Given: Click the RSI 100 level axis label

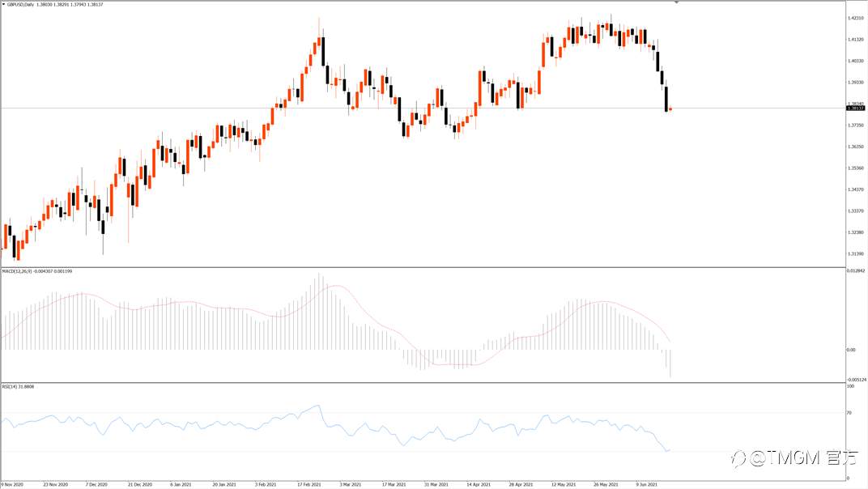Looking at the screenshot, I should (851, 386).
